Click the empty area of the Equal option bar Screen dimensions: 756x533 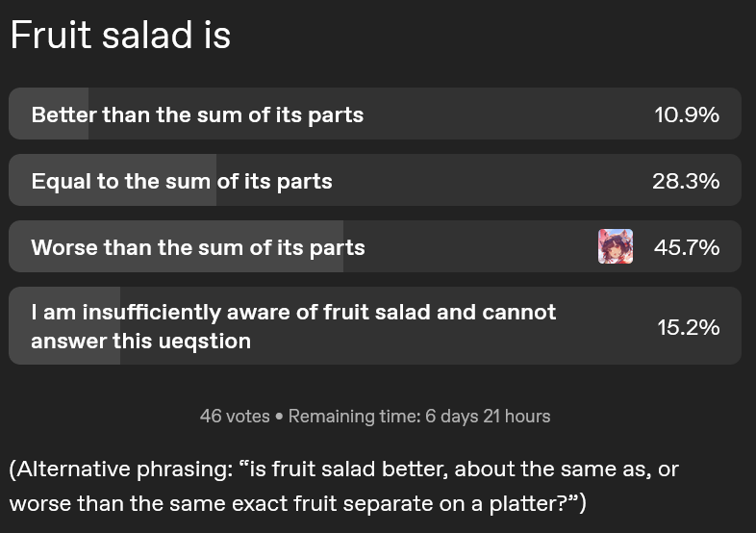[x=479, y=180]
